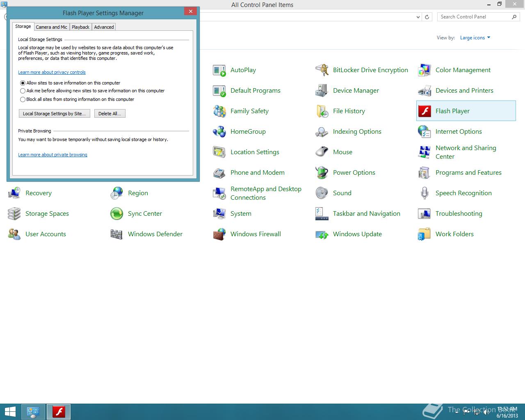The width and height of the screenshot is (525, 420).
Task: Open the Color Management icon
Action: click(425, 70)
